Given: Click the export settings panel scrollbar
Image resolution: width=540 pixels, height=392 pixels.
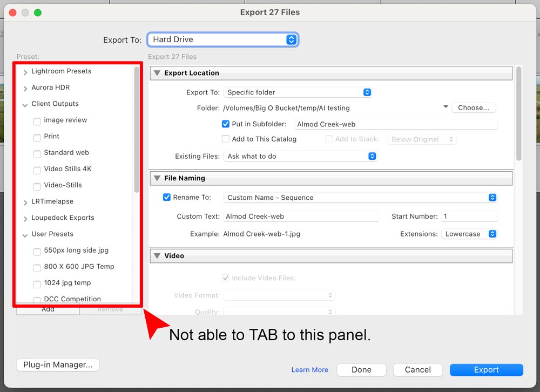Looking at the screenshot, I should click(518, 114).
